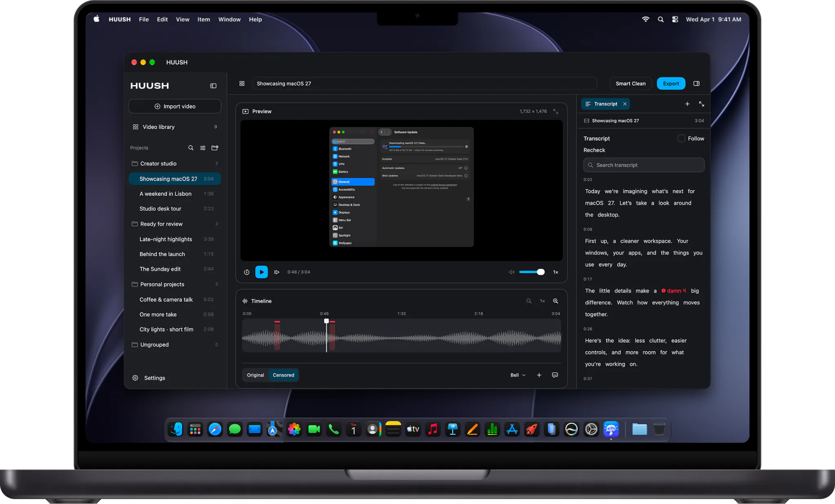Search projects with magnifier icon
The image size is (835, 504).
tap(191, 148)
